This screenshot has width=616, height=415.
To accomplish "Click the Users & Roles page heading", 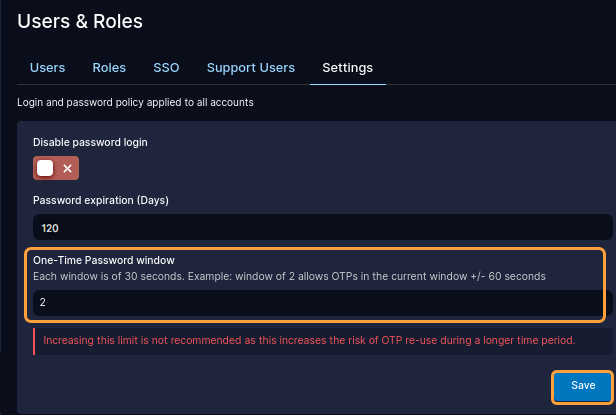I will (x=80, y=20).
